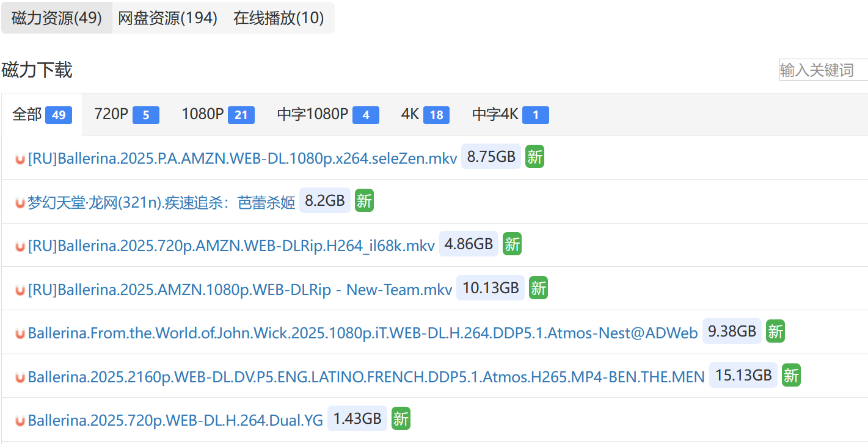Click the 新 badge next to 1.43GB
This screenshot has width=868, height=444.
[x=401, y=419]
